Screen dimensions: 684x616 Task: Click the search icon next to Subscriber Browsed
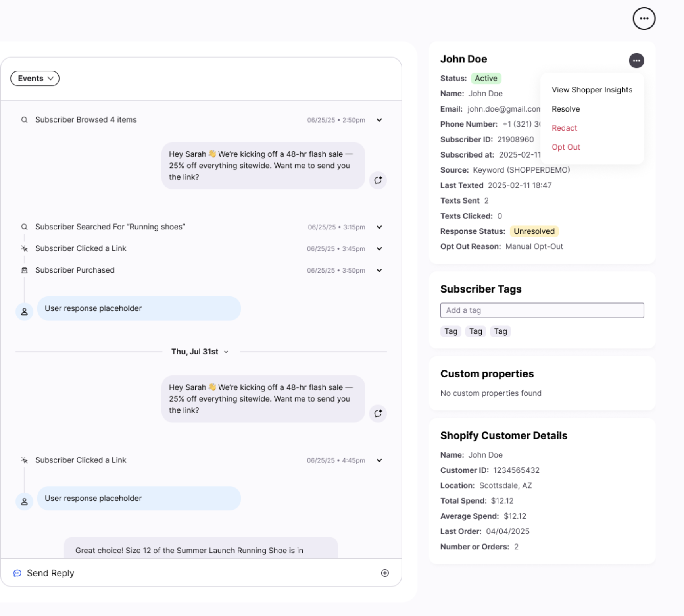[24, 120]
